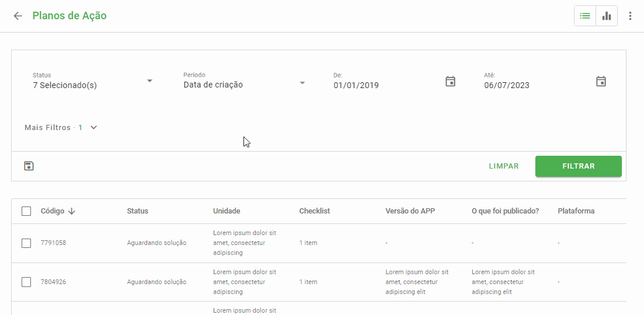This screenshot has height=315, width=644.
Task: Click the De date field 01/01/2019
Action: point(356,86)
